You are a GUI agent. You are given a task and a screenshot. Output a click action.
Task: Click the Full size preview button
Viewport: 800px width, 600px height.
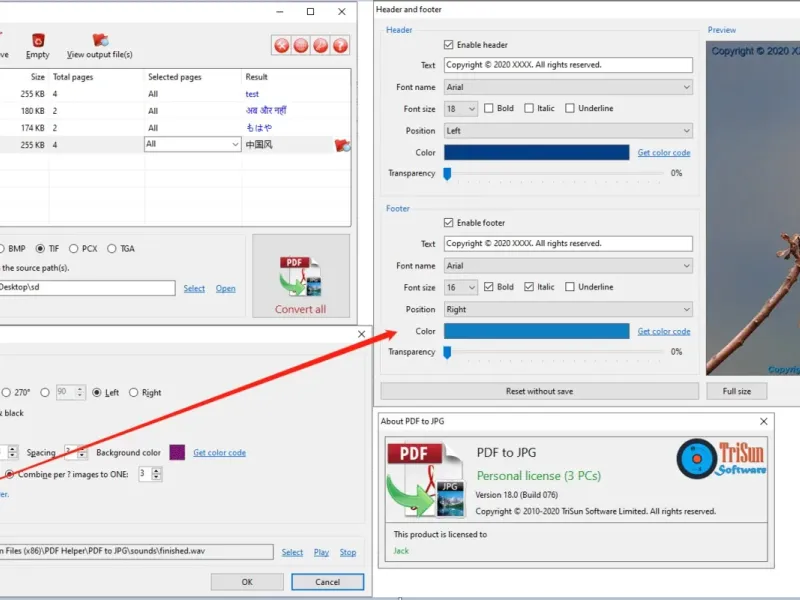737,391
